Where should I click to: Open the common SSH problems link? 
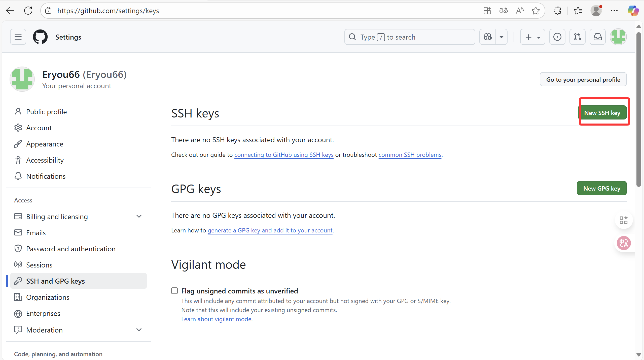[x=410, y=155]
